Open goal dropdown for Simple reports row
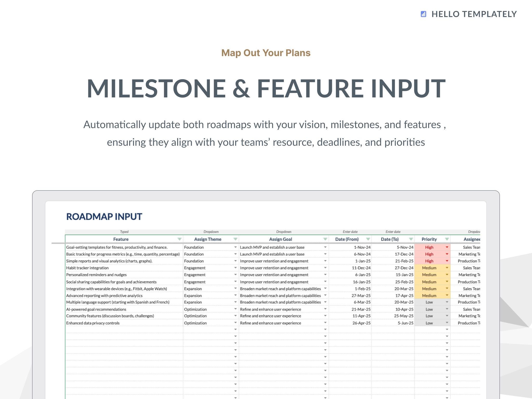The width and height of the screenshot is (532, 399). 325,261
